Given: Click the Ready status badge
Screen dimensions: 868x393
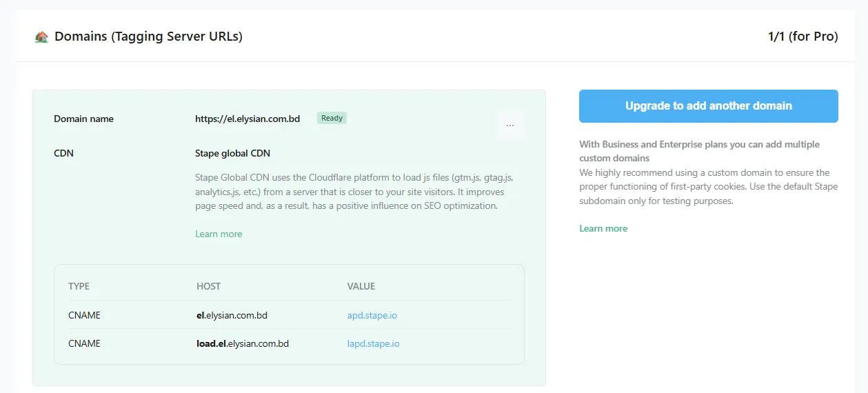Looking at the screenshot, I should (x=332, y=118).
